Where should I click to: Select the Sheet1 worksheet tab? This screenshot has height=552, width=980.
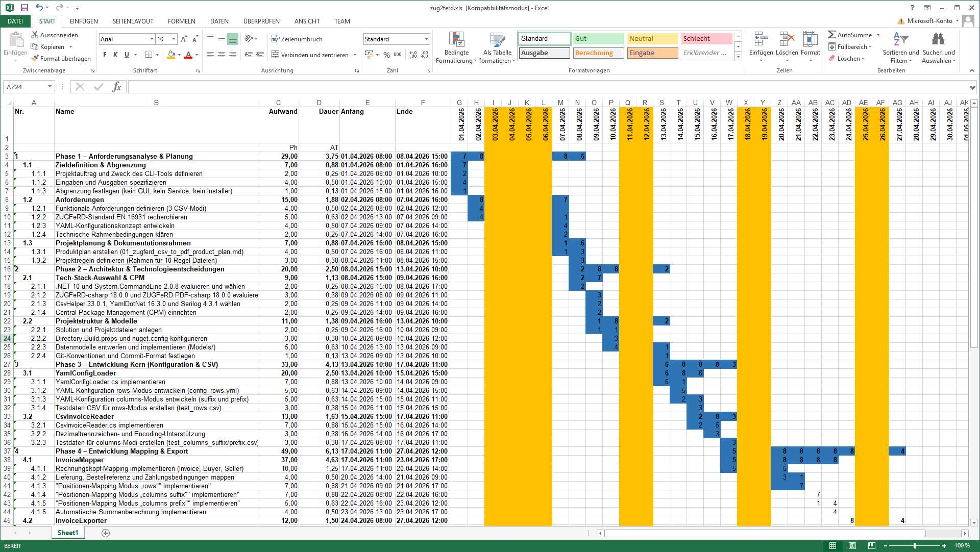(x=68, y=533)
